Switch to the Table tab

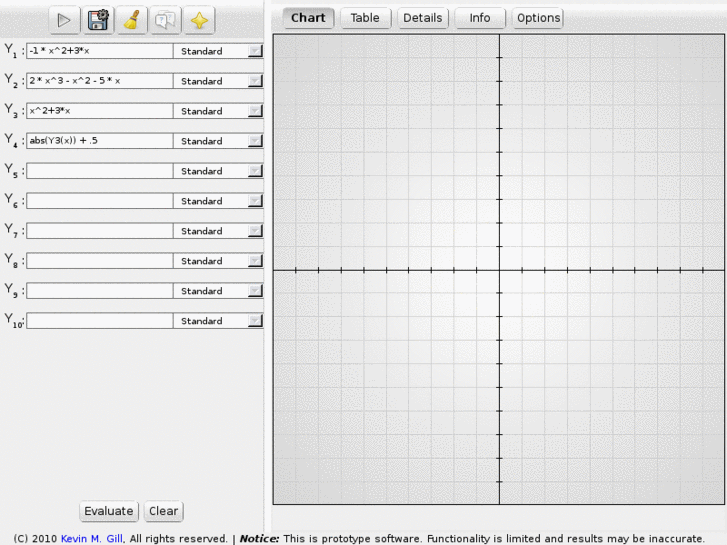pos(365,18)
